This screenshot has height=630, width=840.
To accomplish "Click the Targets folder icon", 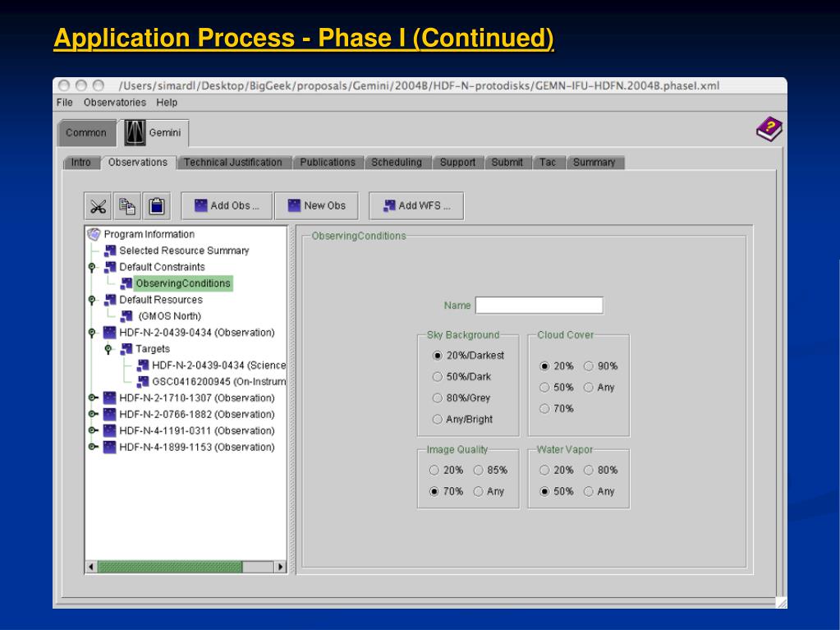I will click(x=126, y=349).
